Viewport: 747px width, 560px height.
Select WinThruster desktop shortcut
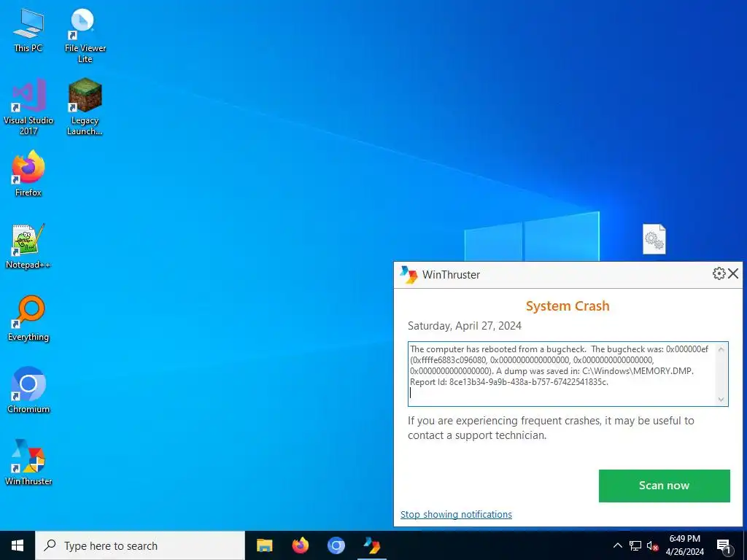coord(28,462)
